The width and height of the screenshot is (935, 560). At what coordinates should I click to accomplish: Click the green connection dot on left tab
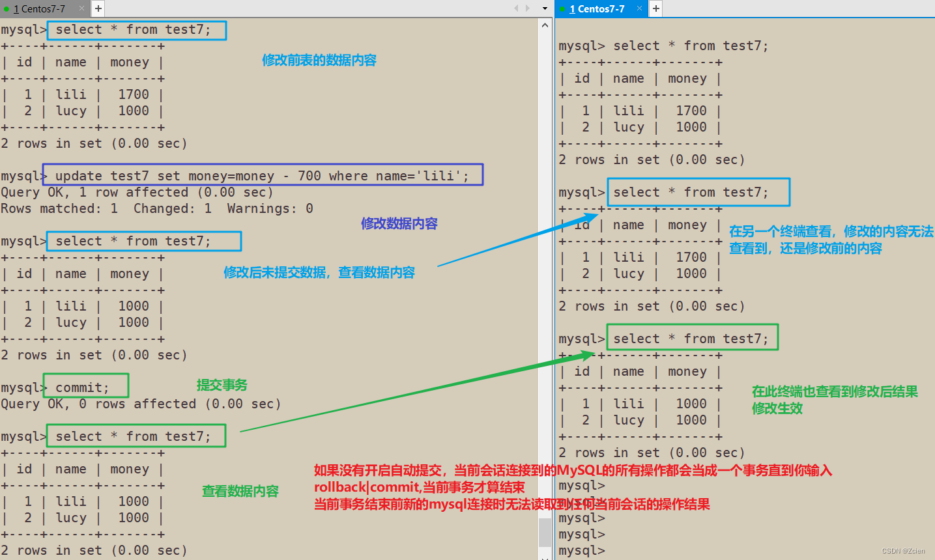pos(7,9)
